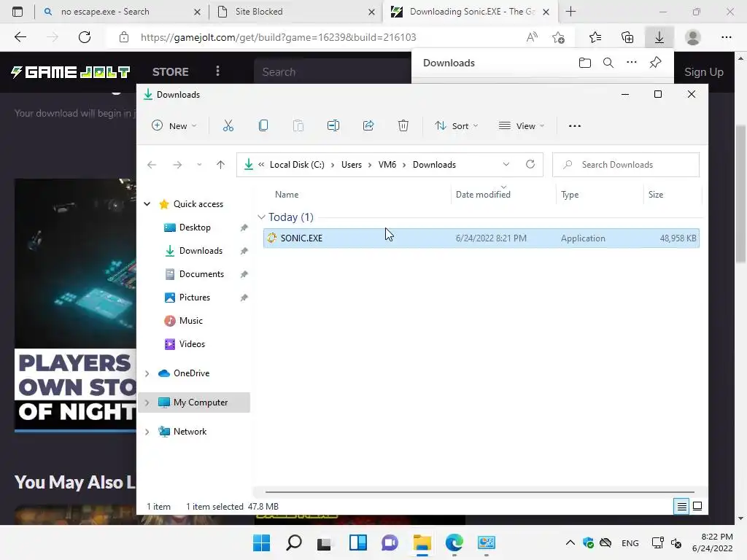
Task: Reload the GameJolt page in Edge
Action: pos(85,37)
